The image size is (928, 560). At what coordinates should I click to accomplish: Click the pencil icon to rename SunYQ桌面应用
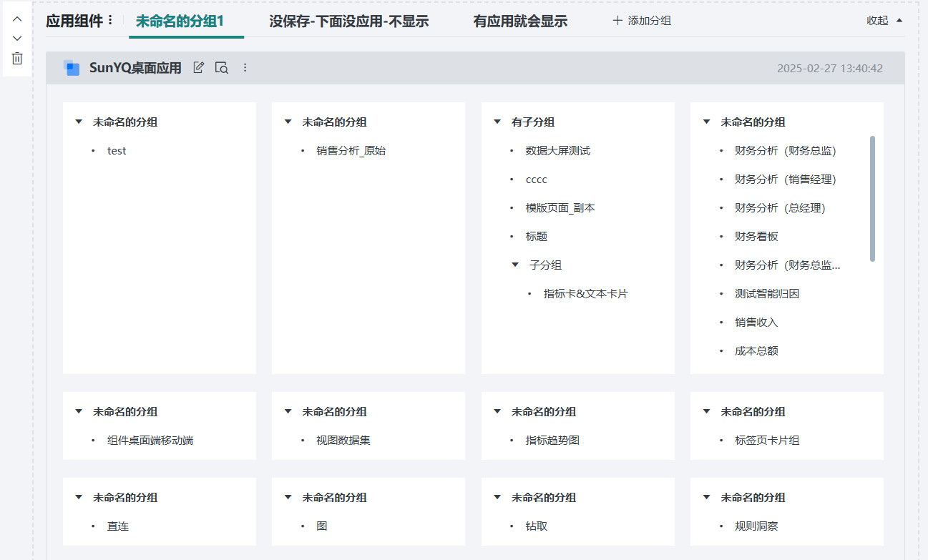click(x=198, y=67)
